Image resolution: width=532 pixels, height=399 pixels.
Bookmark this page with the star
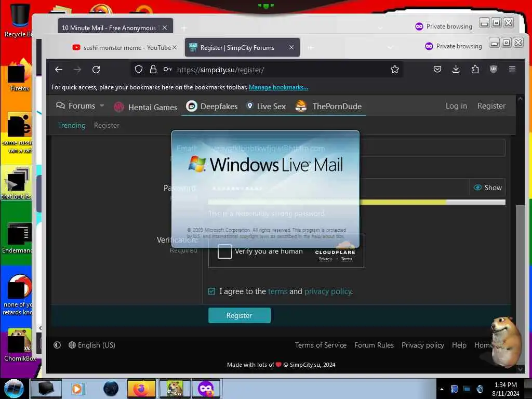395,70
